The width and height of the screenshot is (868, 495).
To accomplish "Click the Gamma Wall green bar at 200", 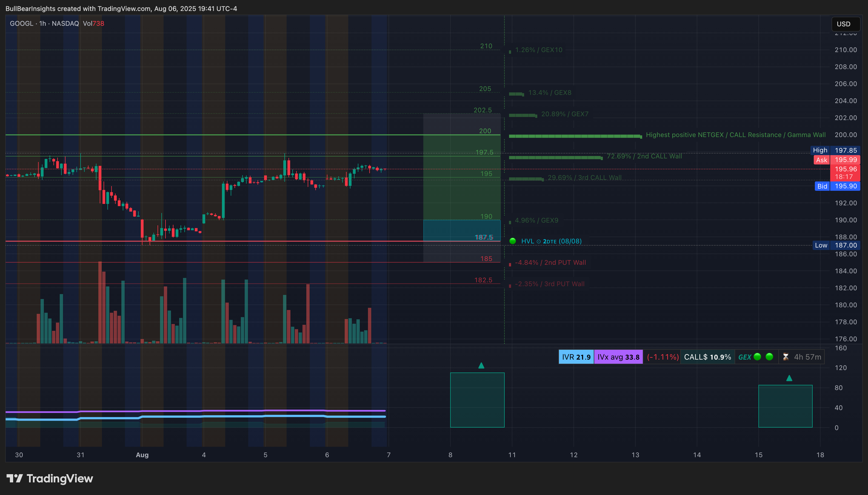I will coord(575,136).
